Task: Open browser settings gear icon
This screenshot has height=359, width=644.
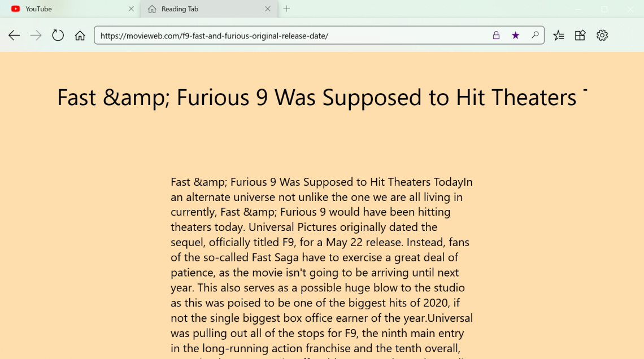Action: tap(602, 36)
